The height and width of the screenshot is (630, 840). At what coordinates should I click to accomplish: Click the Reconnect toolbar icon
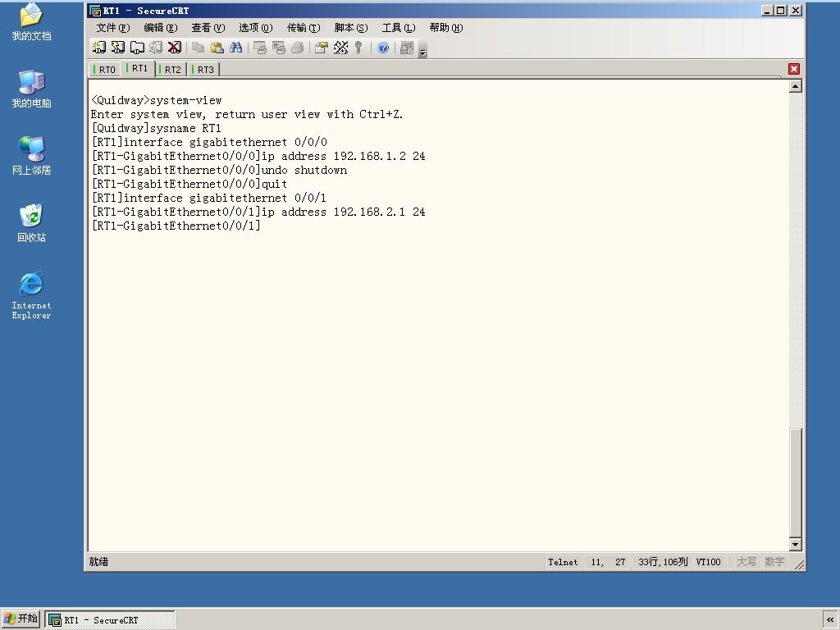click(156, 48)
